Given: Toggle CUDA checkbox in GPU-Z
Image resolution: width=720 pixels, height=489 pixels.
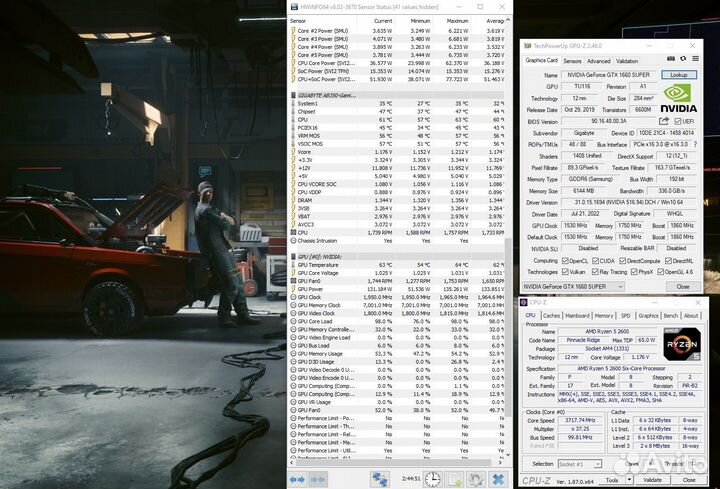Looking at the screenshot, I should coord(596,261).
